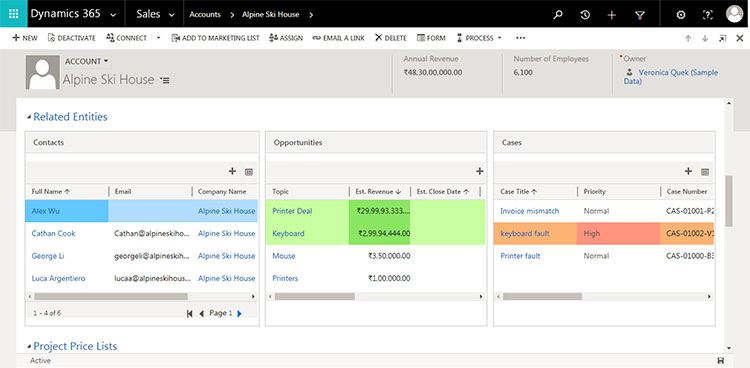The width and height of the screenshot is (750, 368).
Task: Open contact Cathan Cook
Action: [x=53, y=234]
